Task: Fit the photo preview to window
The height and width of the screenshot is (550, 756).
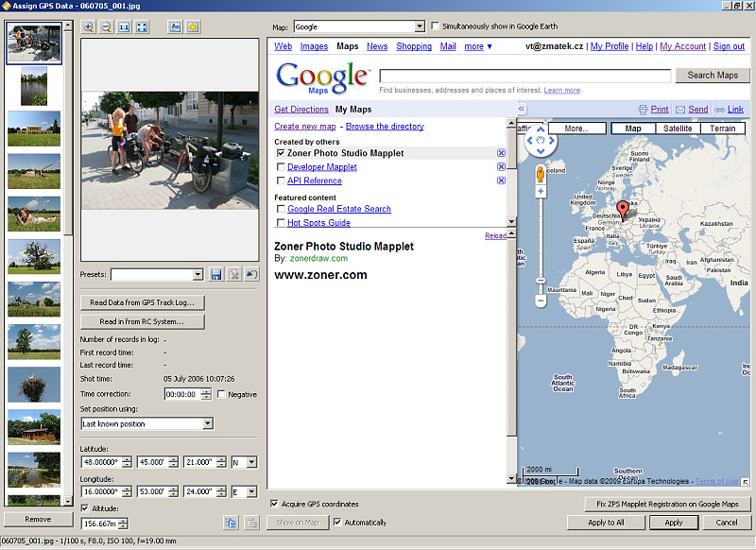Action: (x=142, y=27)
